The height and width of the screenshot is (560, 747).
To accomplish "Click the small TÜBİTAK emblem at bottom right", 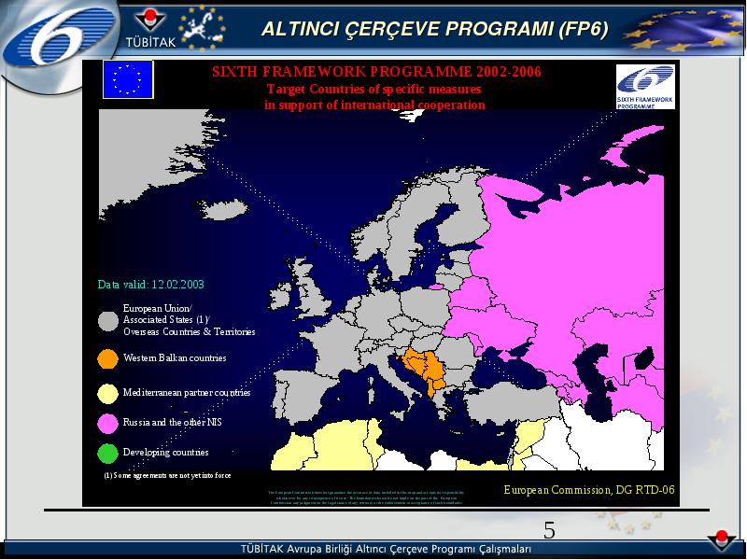I will (x=721, y=540).
